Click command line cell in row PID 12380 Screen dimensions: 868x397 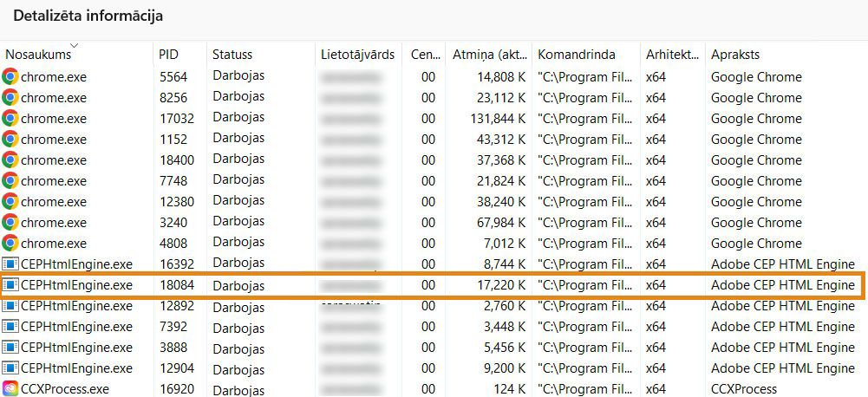point(584,202)
